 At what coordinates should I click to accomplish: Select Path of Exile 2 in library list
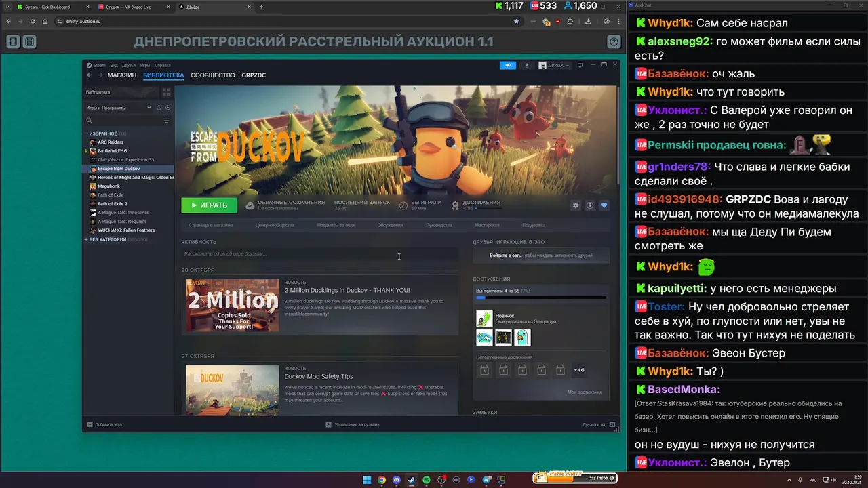(x=113, y=204)
